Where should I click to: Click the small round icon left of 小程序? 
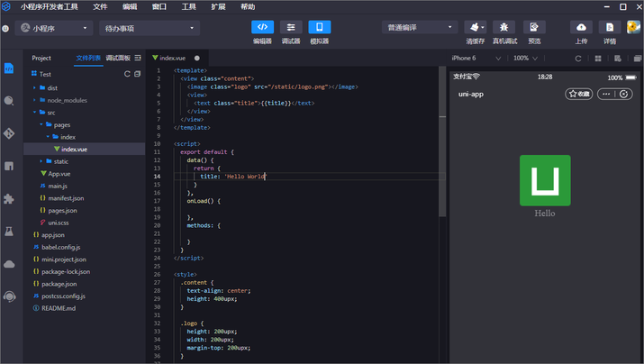coord(5,28)
